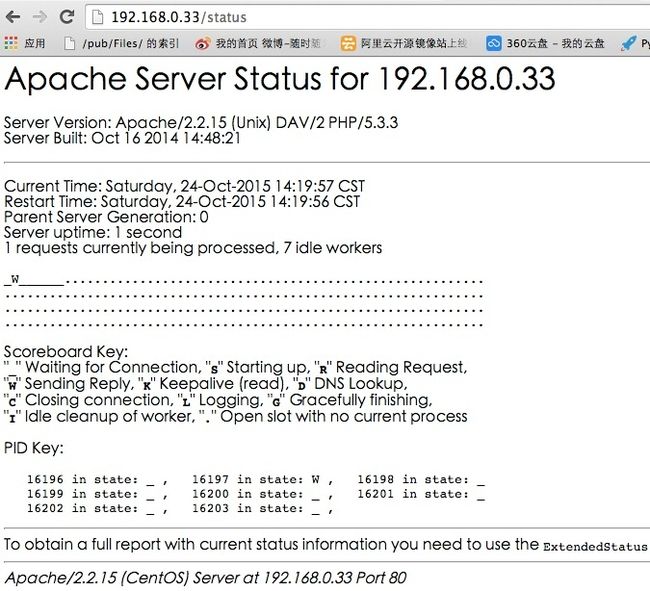Click the 16203 in state entry
The height and width of the screenshot is (591, 650).
(x=256, y=509)
